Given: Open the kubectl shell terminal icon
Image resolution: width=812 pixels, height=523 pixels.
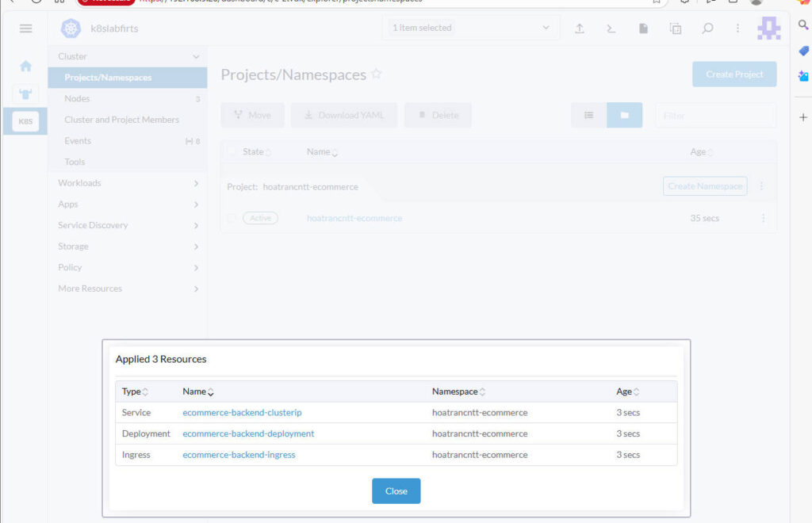Looking at the screenshot, I should tap(611, 29).
